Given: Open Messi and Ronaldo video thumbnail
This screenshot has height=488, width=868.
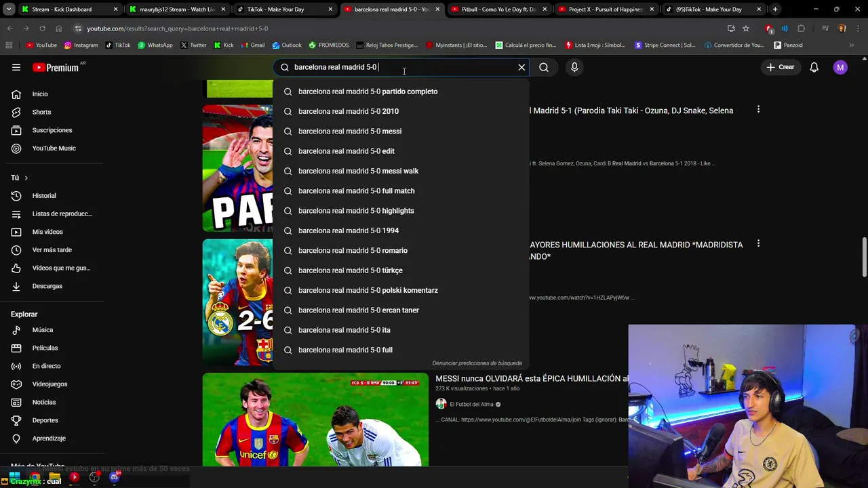Looking at the screenshot, I should [315, 420].
